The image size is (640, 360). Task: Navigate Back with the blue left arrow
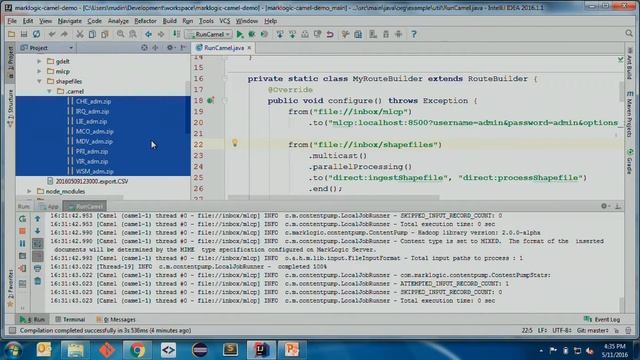click(148, 34)
